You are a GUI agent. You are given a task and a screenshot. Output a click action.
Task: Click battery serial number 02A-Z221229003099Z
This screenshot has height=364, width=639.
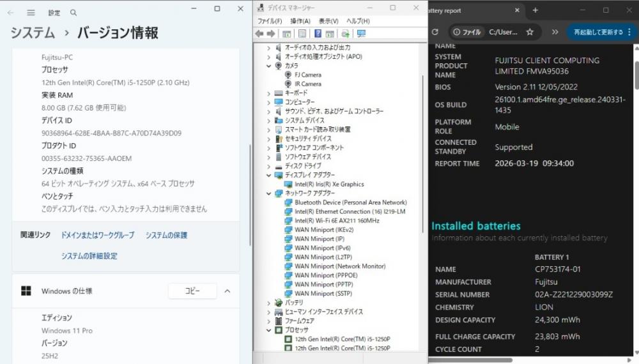574,294
